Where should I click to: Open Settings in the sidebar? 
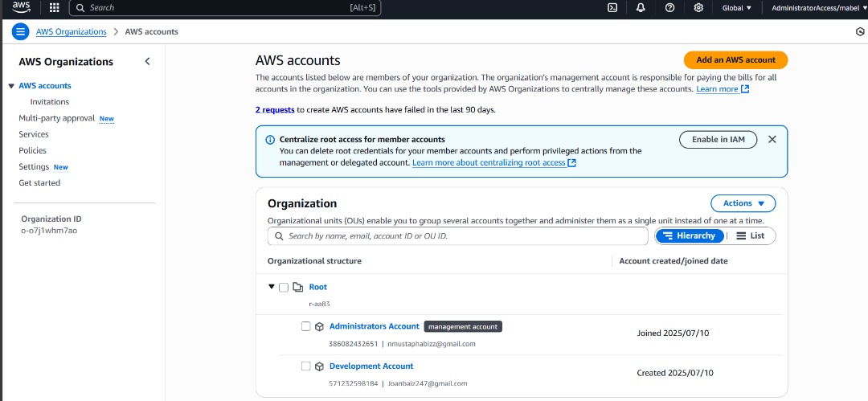34,166
